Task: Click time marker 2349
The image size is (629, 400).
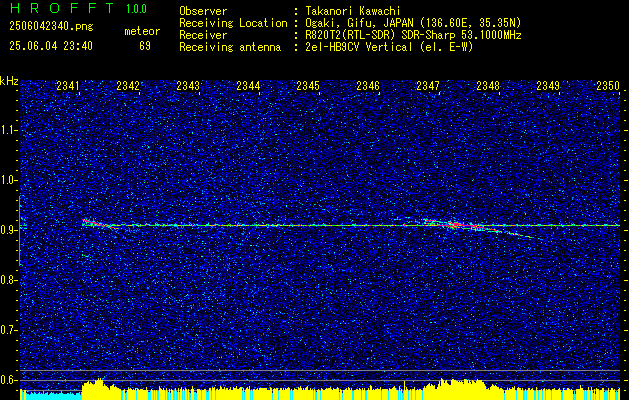Action: [x=548, y=85]
